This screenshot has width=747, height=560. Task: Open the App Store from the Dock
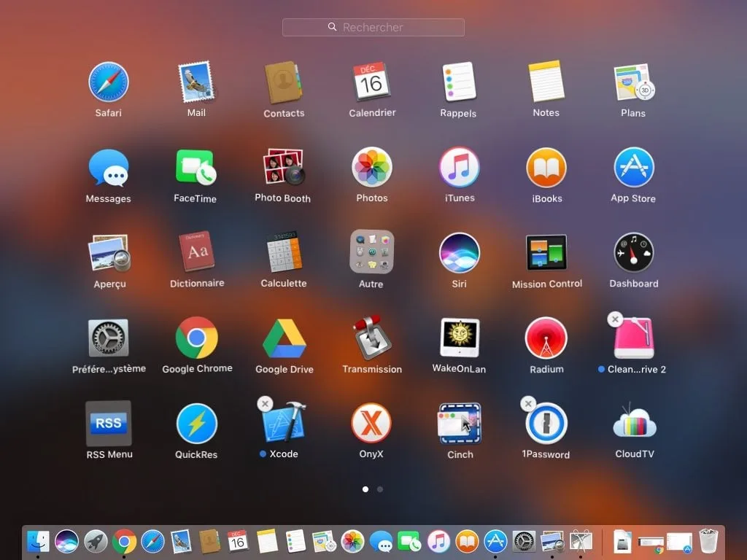point(495,542)
